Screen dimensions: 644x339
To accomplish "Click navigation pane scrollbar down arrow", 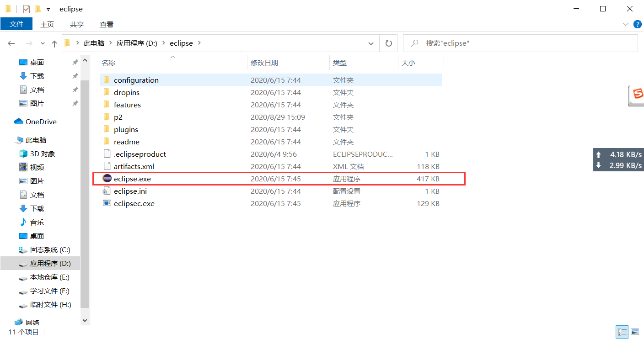I will tap(85, 321).
